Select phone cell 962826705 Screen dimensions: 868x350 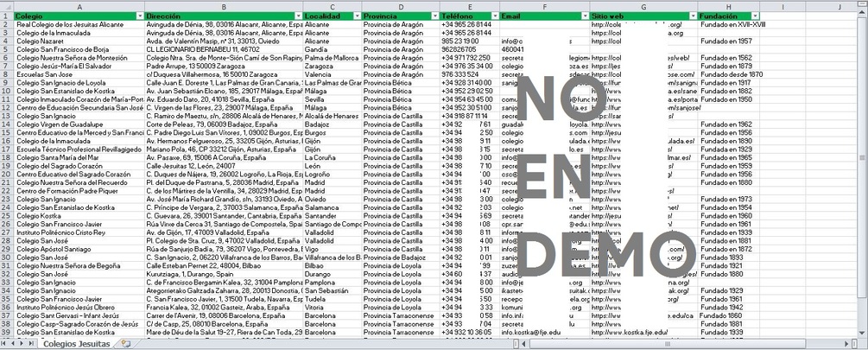(x=470, y=49)
